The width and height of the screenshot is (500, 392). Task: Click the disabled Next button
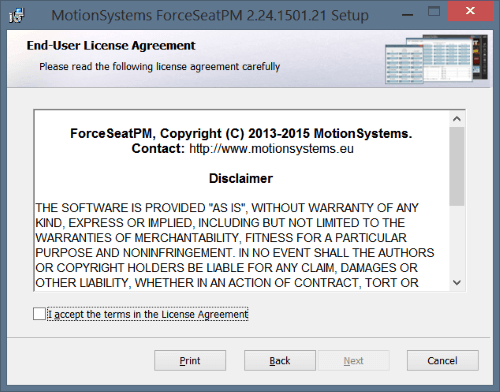(354, 360)
